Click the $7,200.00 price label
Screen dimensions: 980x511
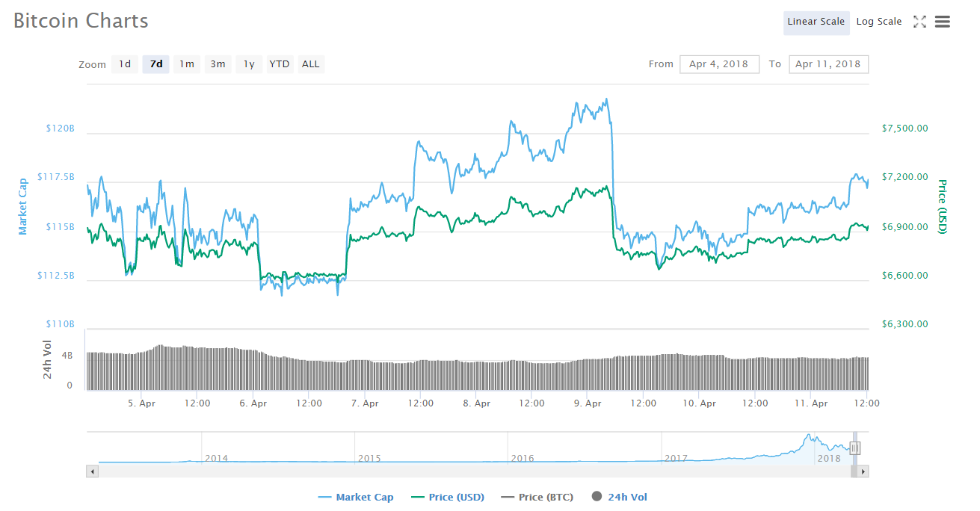click(x=905, y=177)
